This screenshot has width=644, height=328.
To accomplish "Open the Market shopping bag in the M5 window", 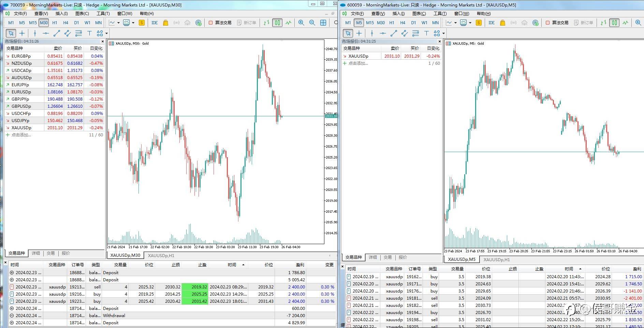I will coord(502,23).
